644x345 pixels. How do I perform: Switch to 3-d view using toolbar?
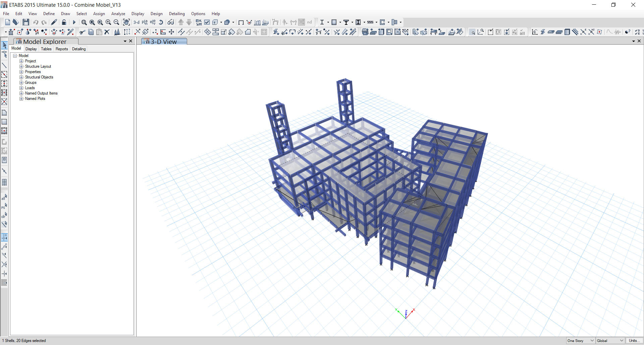136,22
